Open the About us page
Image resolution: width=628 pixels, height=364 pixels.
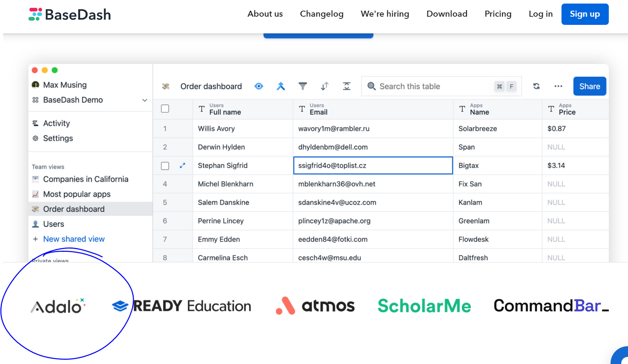coord(265,14)
